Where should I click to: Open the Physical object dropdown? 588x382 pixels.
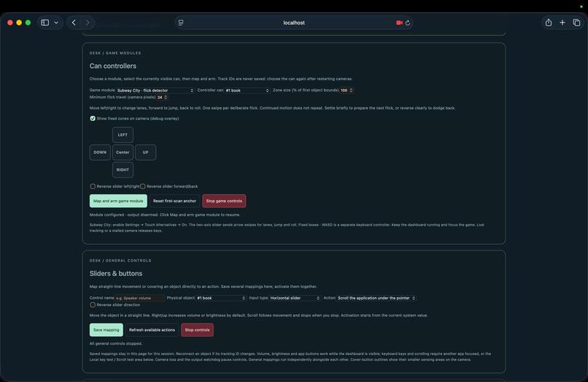click(221, 298)
